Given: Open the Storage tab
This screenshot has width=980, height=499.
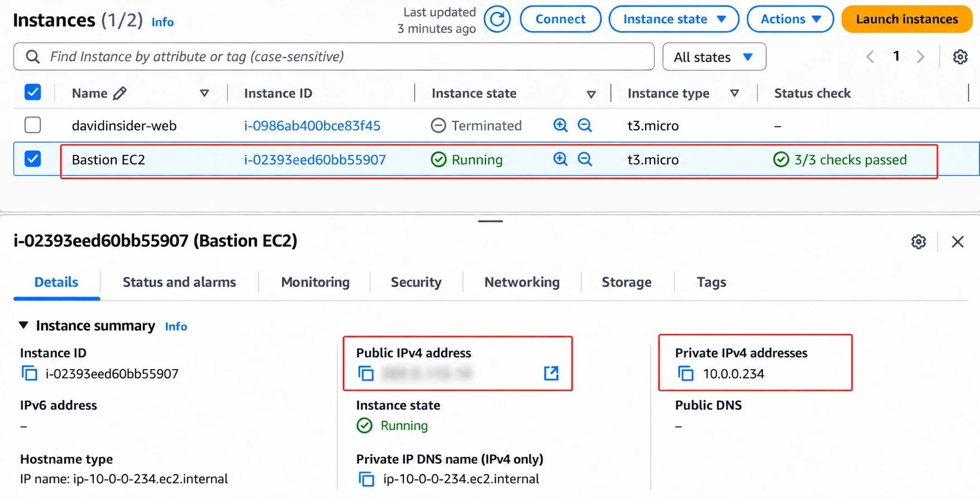Looking at the screenshot, I should click(x=626, y=282).
